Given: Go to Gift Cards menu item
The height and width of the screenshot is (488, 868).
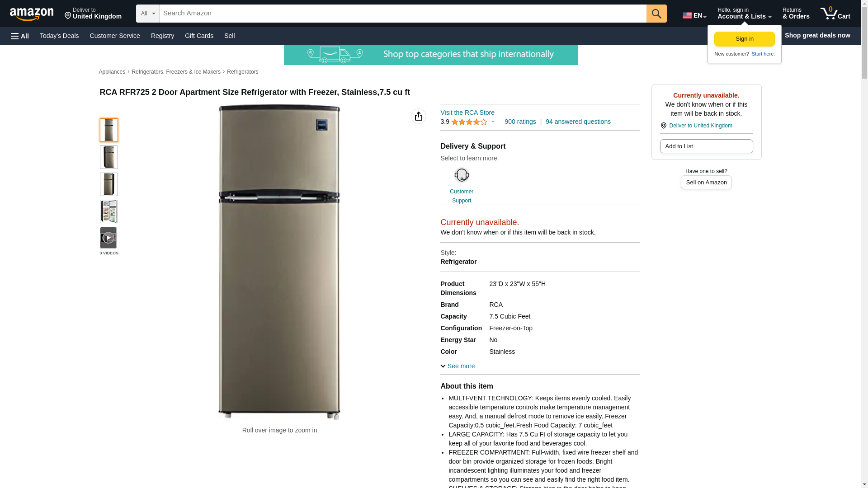Looking at the screenshot, I should pos(199,36).
